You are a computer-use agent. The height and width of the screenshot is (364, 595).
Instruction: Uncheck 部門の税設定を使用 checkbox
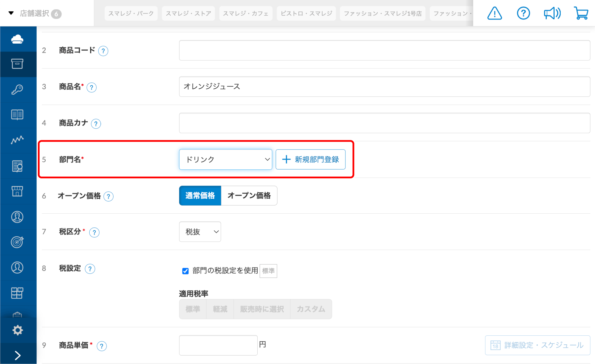pyautogui.click(x=185, y=271)
